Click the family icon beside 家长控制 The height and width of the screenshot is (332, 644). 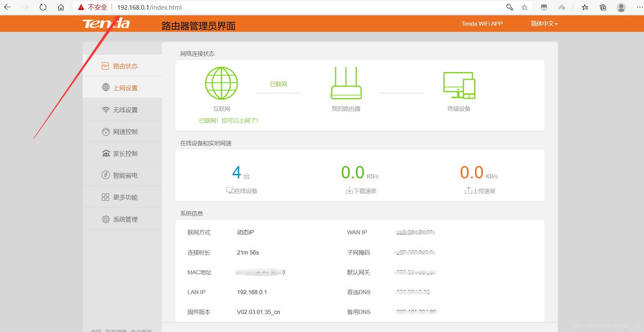coord(106,153)
